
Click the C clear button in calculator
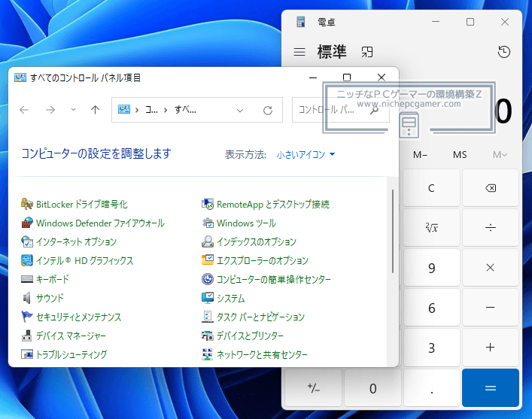click(431, 188)
